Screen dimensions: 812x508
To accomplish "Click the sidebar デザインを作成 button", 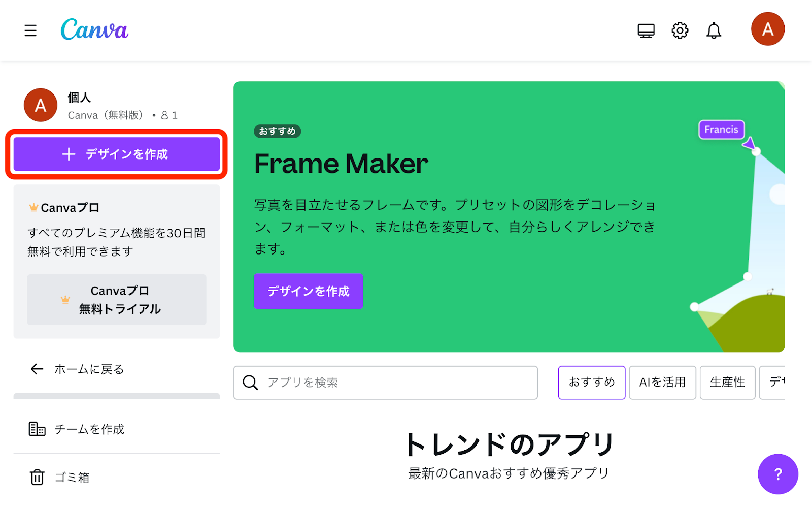I will [117, 154].
